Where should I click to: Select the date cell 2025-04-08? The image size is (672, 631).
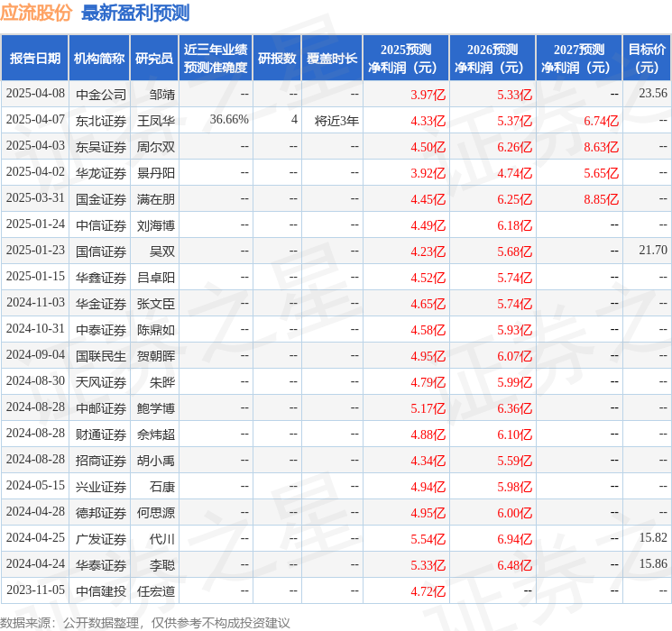[x=35, y=94]
